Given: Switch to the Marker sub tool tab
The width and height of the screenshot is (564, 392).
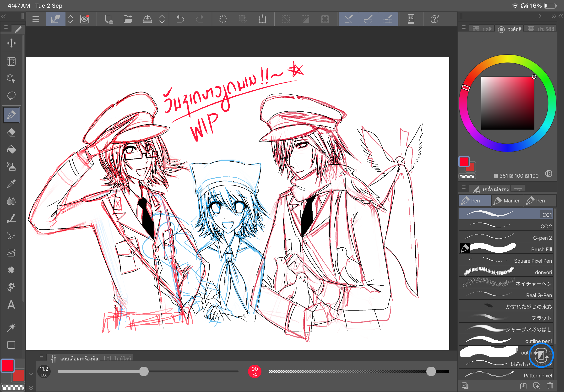Looking at the screenshot, I should coord(507,201).
